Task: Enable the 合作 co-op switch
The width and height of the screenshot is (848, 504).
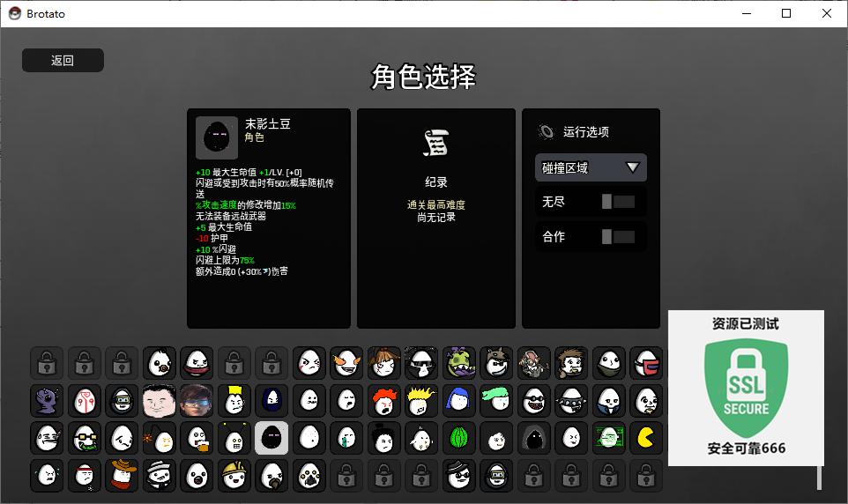Action: 618,236
